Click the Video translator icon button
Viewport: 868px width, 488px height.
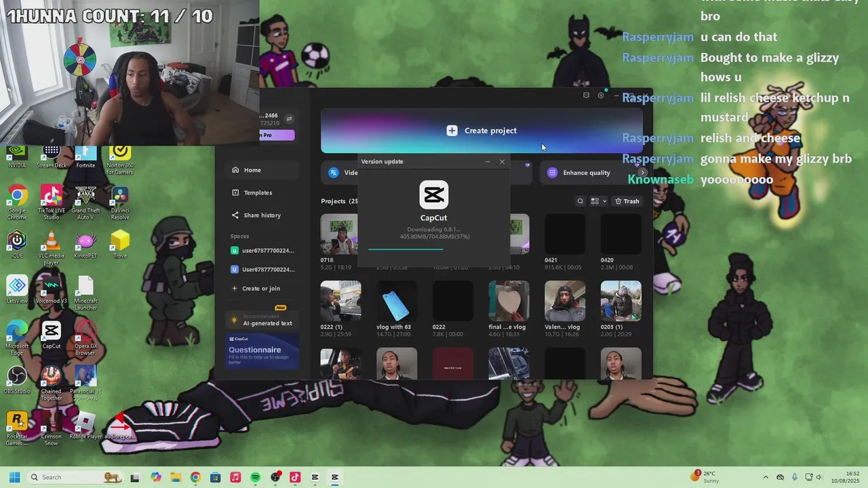tap(334, 173)
